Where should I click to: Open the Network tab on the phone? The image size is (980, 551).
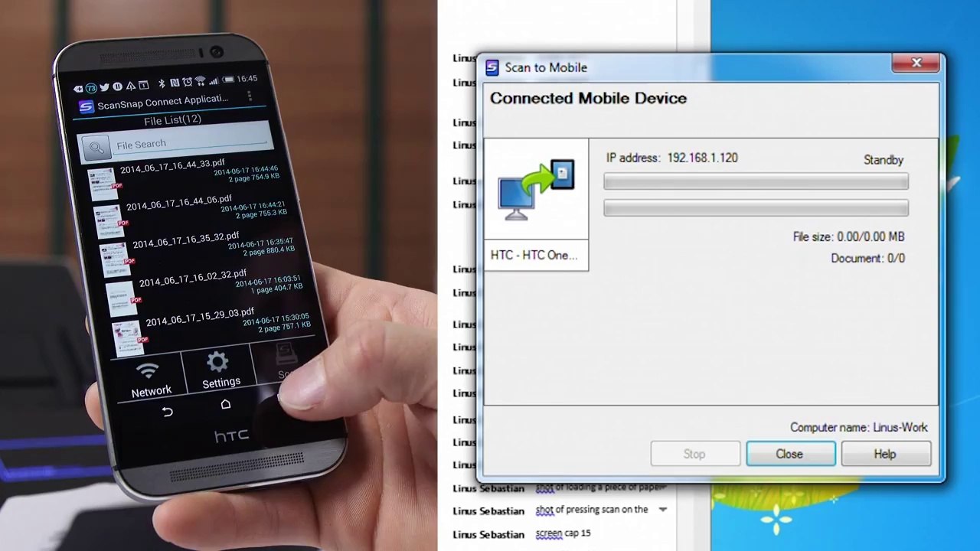click(150, 380)
